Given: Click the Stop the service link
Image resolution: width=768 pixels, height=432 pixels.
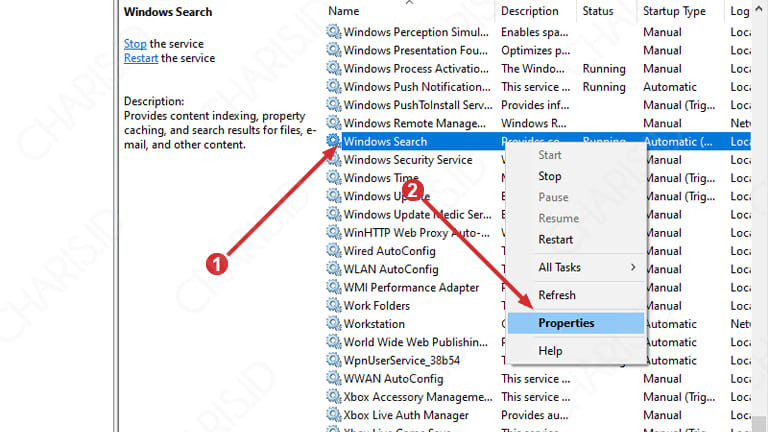Looking at the screenshot, I should click(x=135, y=44).
